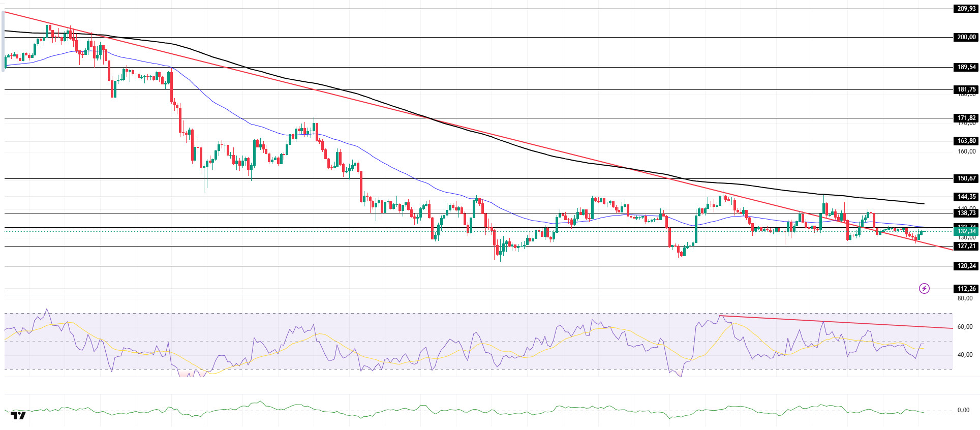Viewport: 980px width, 430px height.
Task: Click the 209,93 price level label
Action: point(966,9)
